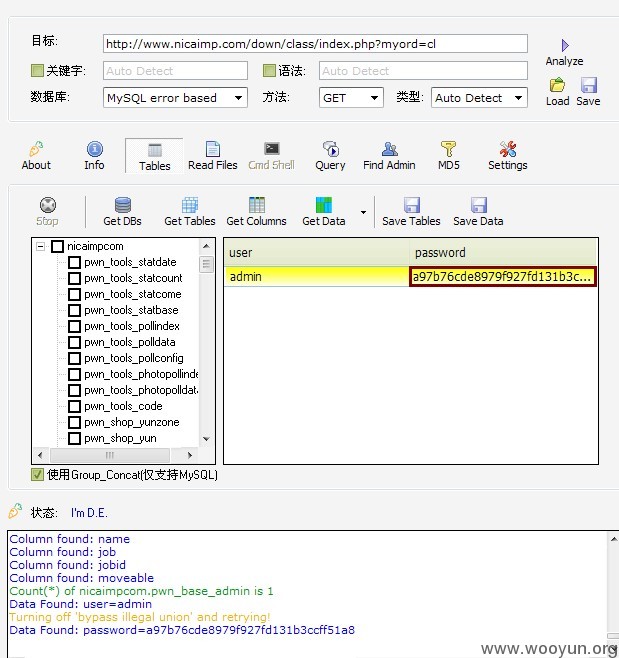
Task: Select the admin cell
Action: click(317, 277)
